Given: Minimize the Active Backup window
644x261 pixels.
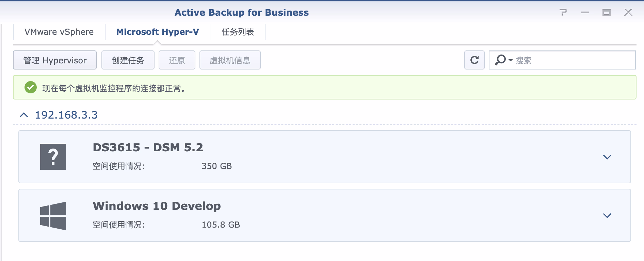Looking at the screenshot, I should pos(585,13).
